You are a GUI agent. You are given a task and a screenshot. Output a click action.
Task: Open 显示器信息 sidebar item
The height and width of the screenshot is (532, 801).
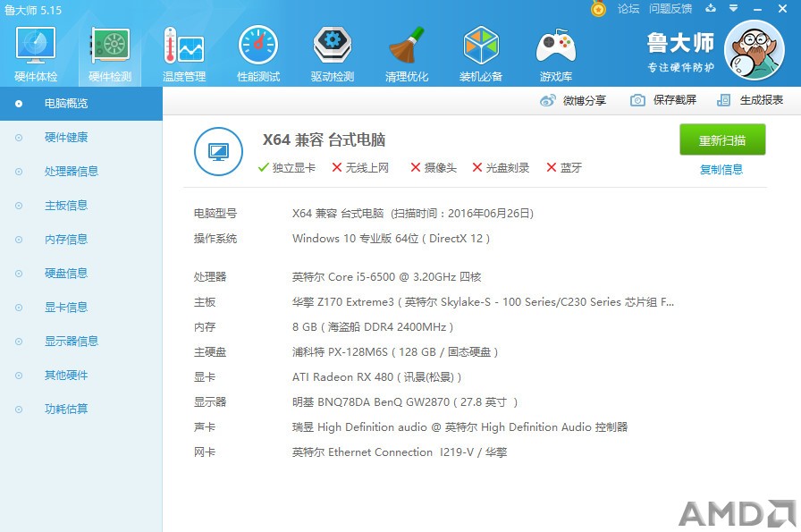click(x=81, y=341)
